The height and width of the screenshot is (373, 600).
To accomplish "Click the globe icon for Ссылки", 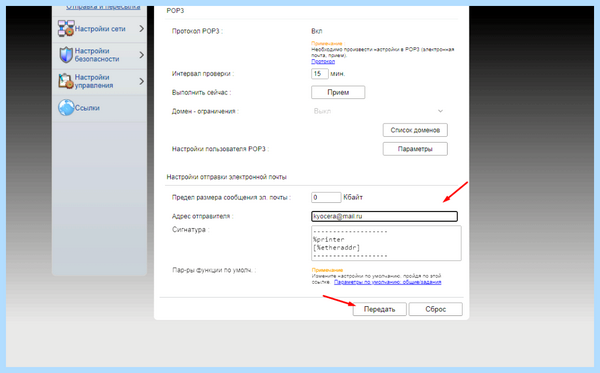I will [66, 108].
